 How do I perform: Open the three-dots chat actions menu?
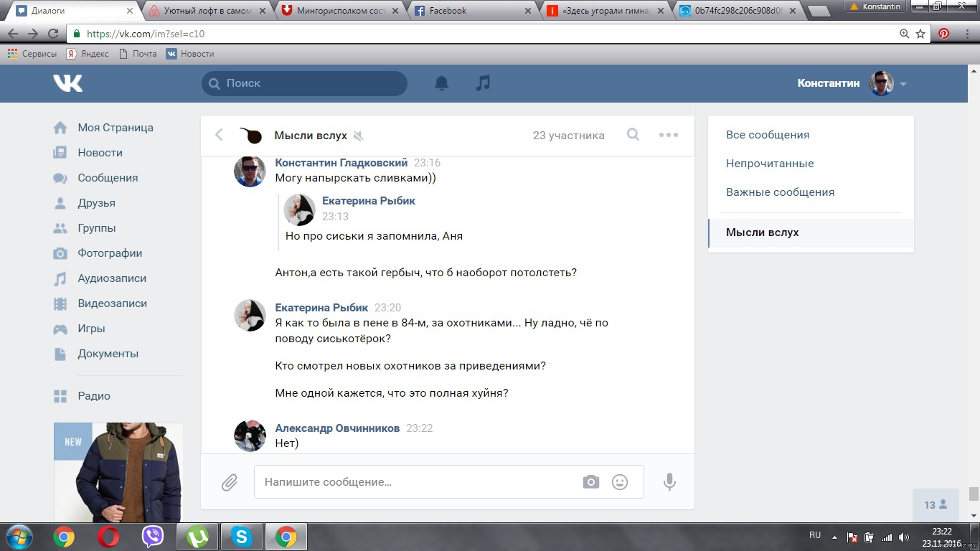(x=668, y=135)
